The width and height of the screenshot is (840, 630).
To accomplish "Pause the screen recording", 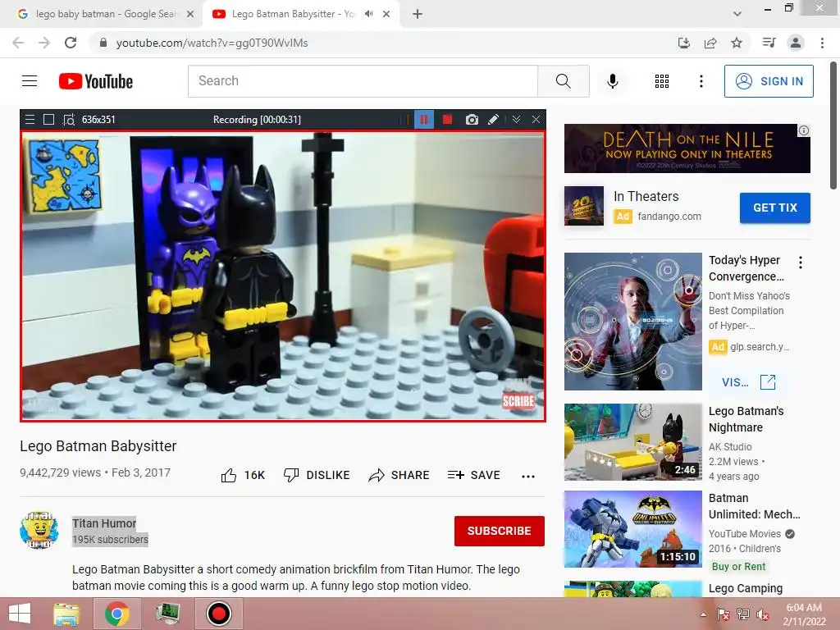I will pyautogui.click(x=424, y=120).
